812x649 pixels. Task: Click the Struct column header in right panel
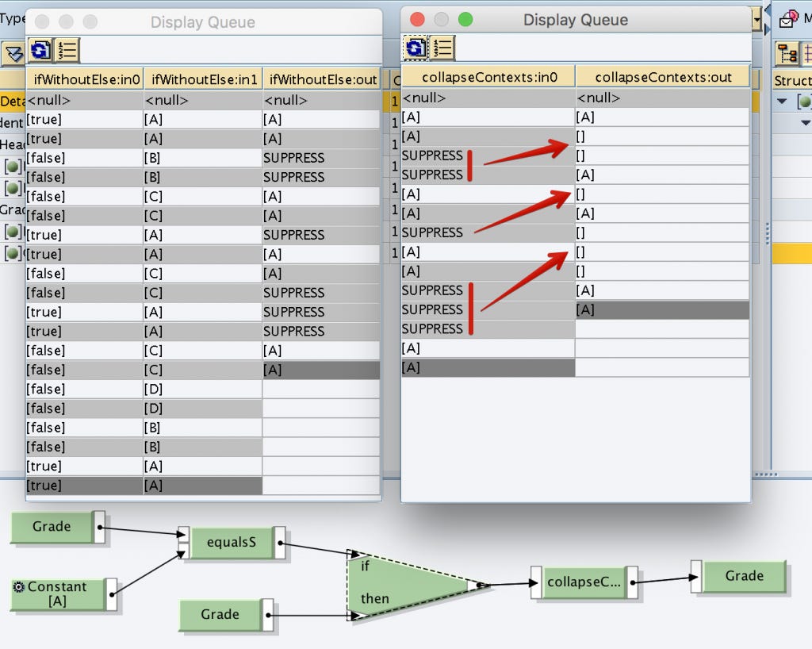pyautogui.click(x=792, y=80)
